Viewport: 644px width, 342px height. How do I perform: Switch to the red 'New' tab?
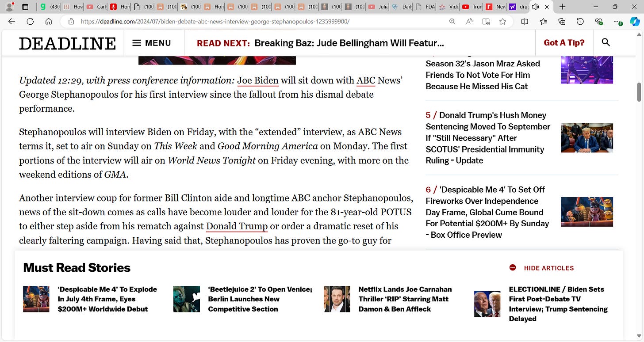point(495,7)
